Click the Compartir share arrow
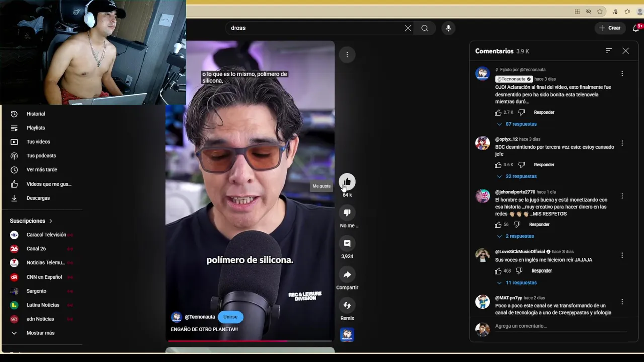The image size is (644, 362). click(x=347, y=275)
